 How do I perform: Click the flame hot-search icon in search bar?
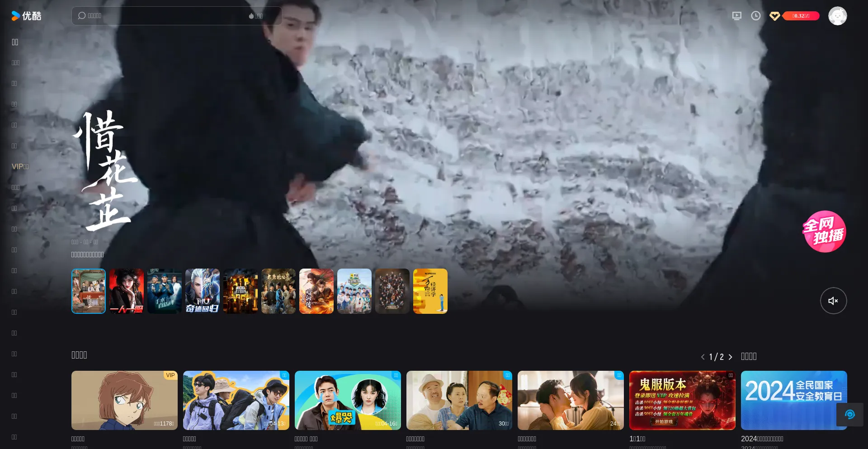coord(251,16)
